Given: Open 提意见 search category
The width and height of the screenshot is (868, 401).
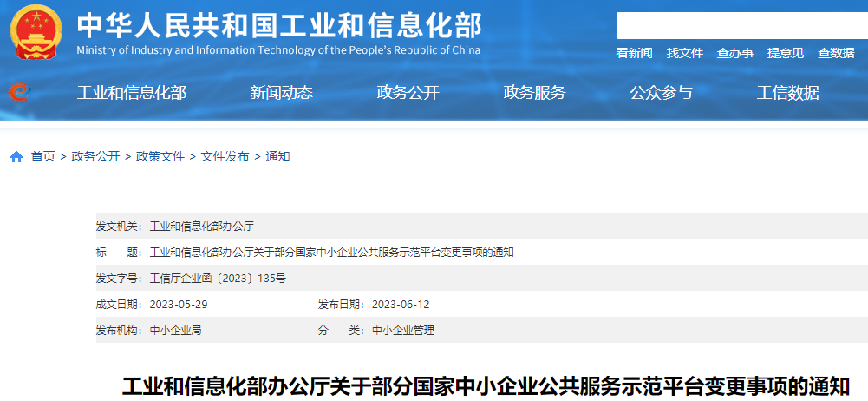Looking at the screenshot, I should [786, 53].
